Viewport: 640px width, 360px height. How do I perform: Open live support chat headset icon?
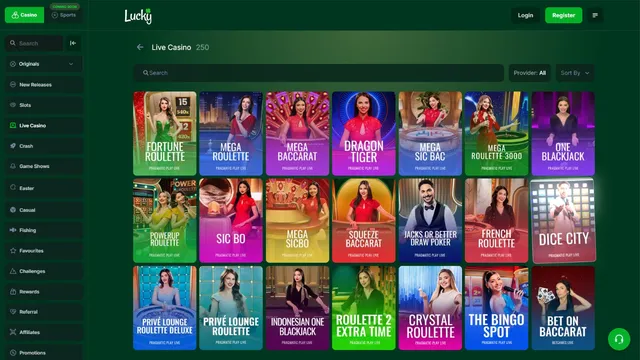pyautogui.click(x=619, y=339)
